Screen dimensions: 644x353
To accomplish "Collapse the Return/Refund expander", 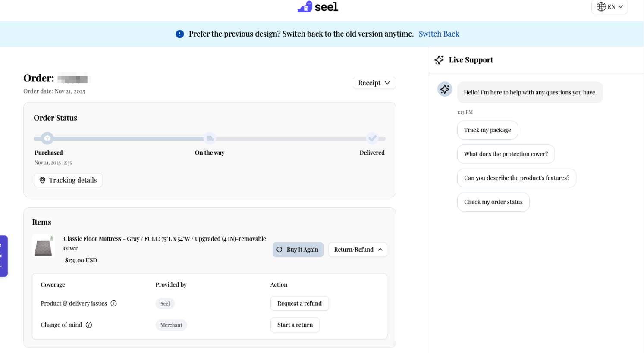I will pos(358,250).
